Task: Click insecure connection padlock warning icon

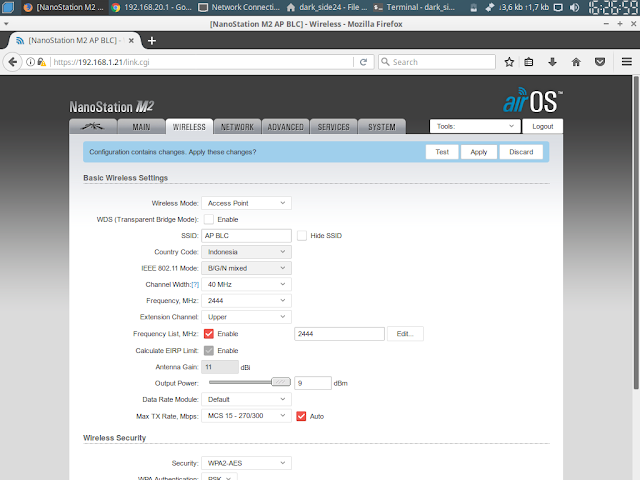Action: click(x=41, y=62)
